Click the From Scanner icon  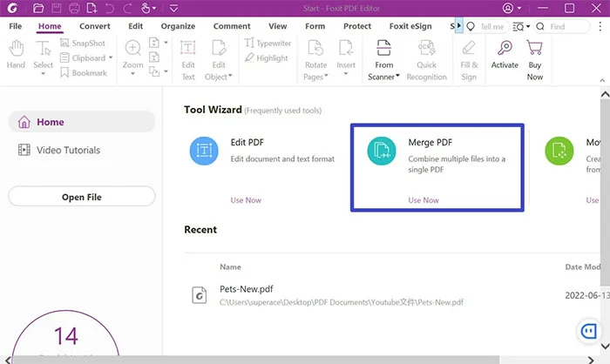[x=384, y=48]
